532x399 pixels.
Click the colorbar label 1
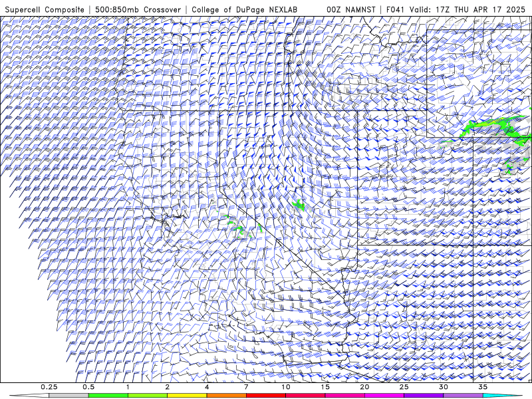tap(128, 387)
